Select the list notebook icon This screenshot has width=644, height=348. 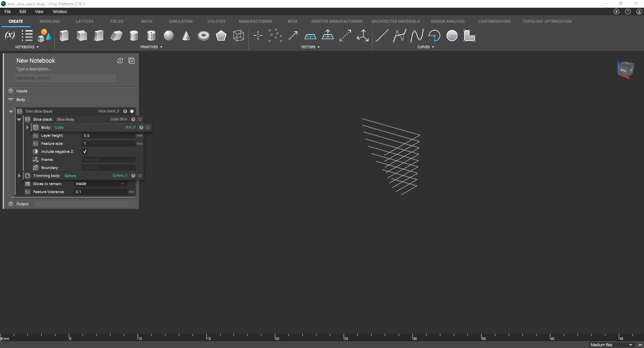click(27, 36)
